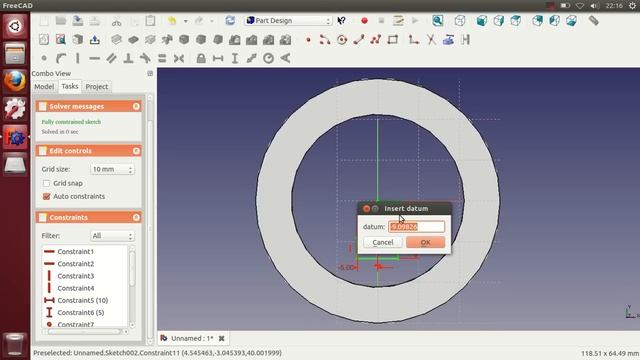This screenshot has width=640, height=360.
Task: Collapse the Edit controls panel
Action: click(136, 151)
